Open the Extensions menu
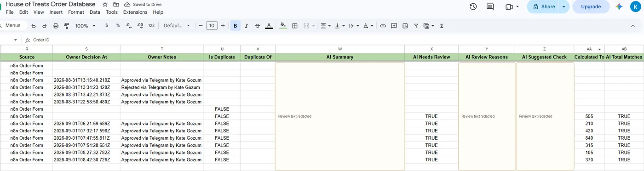Screen dimensions: 644x171 [135, 12]
